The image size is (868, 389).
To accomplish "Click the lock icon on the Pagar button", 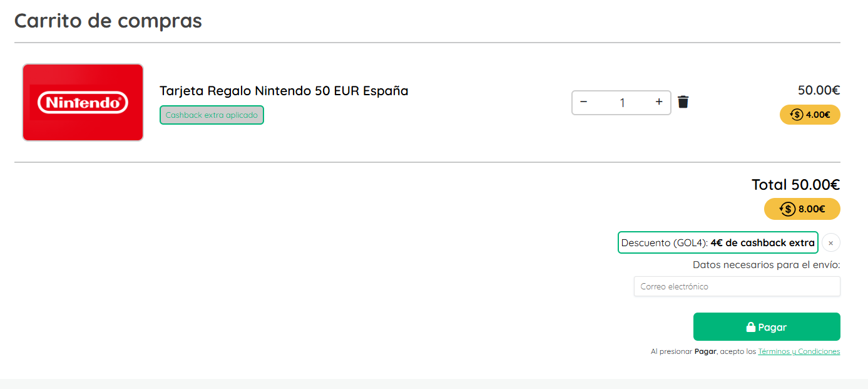I will [x=751, y=327].
